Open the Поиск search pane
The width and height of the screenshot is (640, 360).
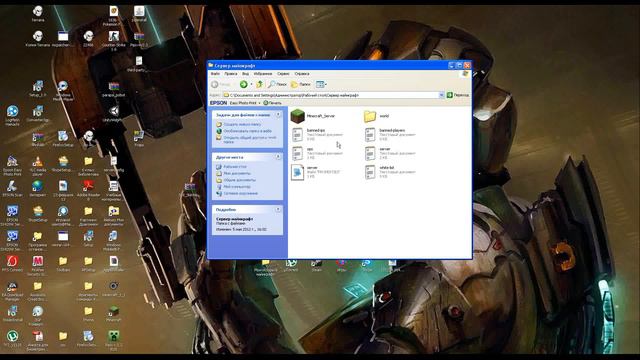pyautogui.click(x=278, y=84)
